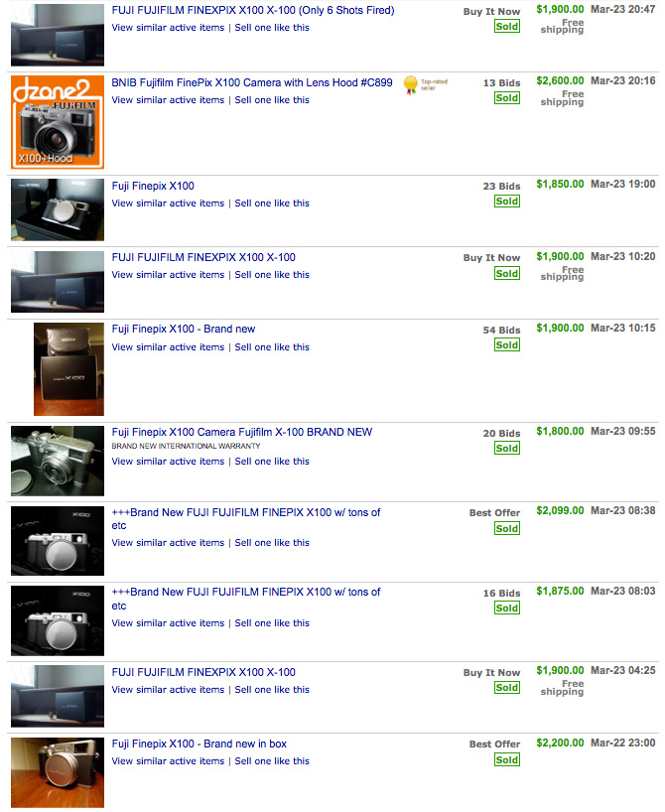Click 'View similar active items' under the first listing
The image size is (665, 812).
(168, 28)
